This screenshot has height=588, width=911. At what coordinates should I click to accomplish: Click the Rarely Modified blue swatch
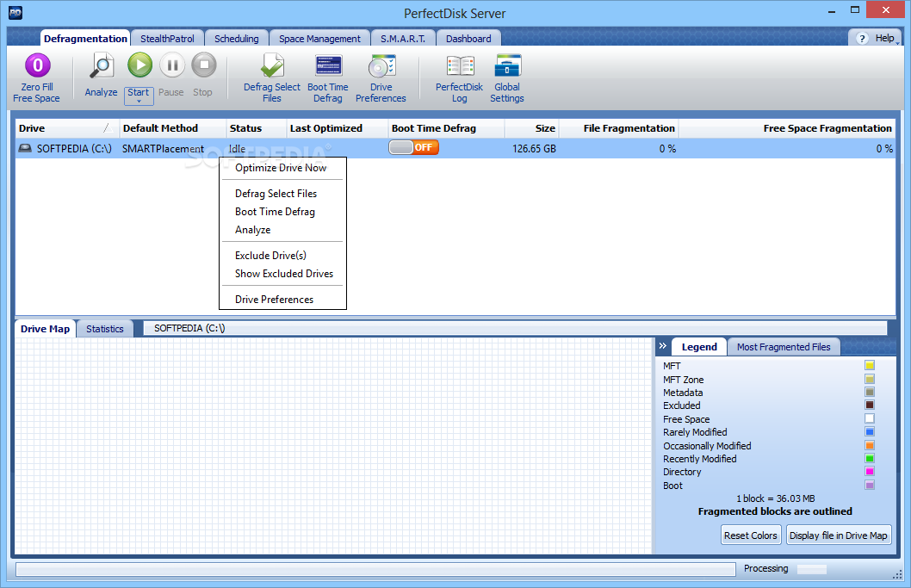click(x=869, y=431)
